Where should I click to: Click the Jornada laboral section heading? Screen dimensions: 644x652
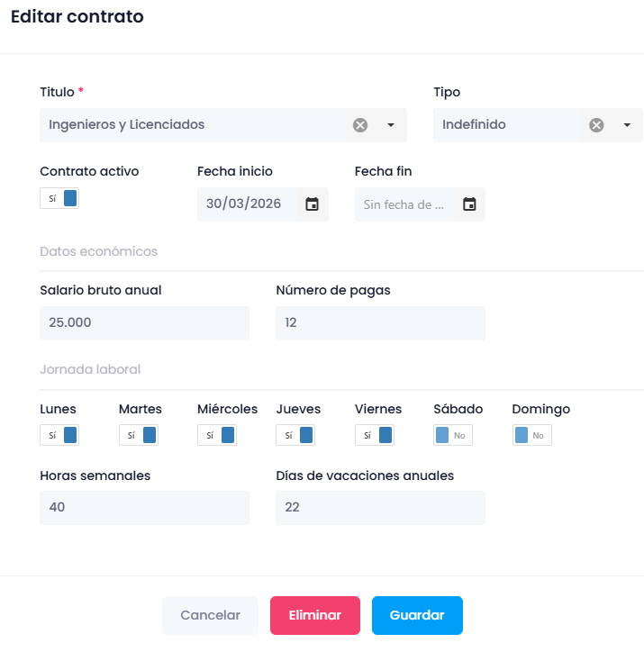(x=90, y=369)
